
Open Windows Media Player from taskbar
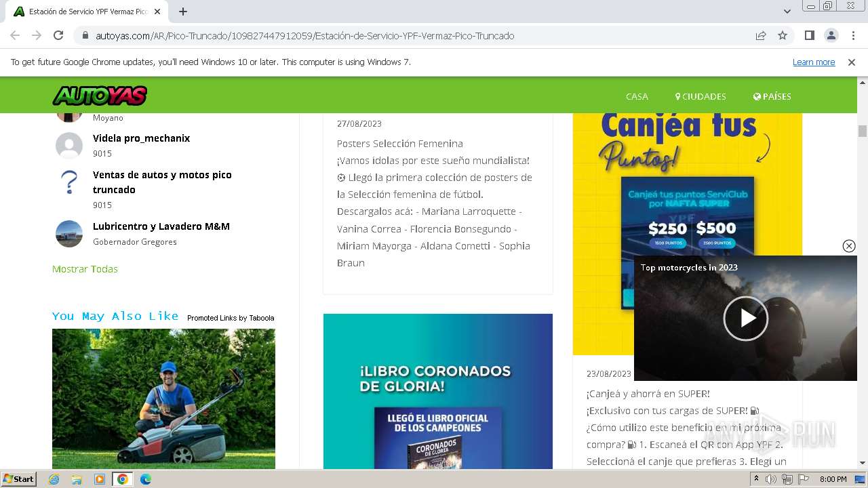[x=100, y=479]
